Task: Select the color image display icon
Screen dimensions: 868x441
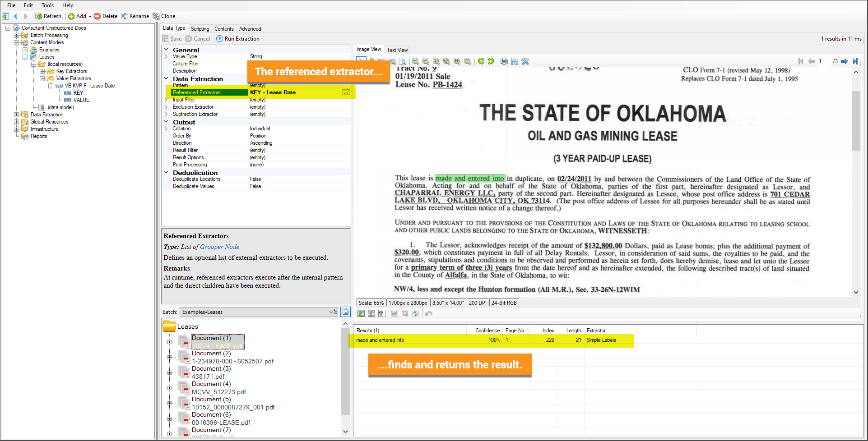Action: coord(361,313)
